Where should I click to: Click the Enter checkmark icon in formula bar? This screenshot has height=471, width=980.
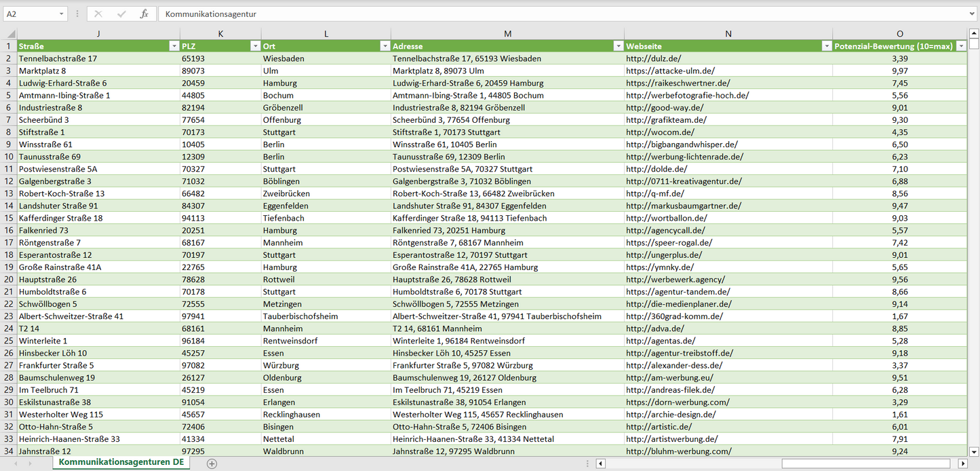pos(121,14)
